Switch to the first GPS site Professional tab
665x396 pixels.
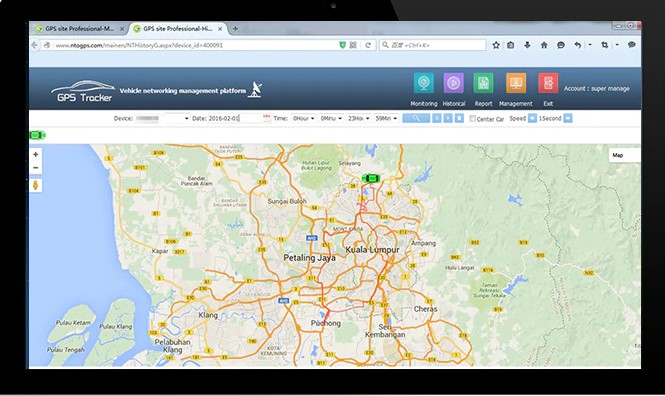79,29
